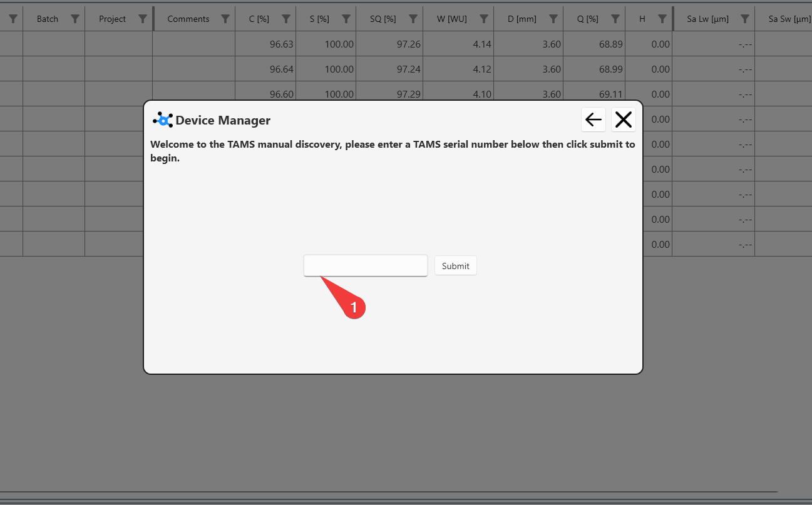Close the Device Manager dialog
This screenshot has height=505, width=812.
coord(623,120)
